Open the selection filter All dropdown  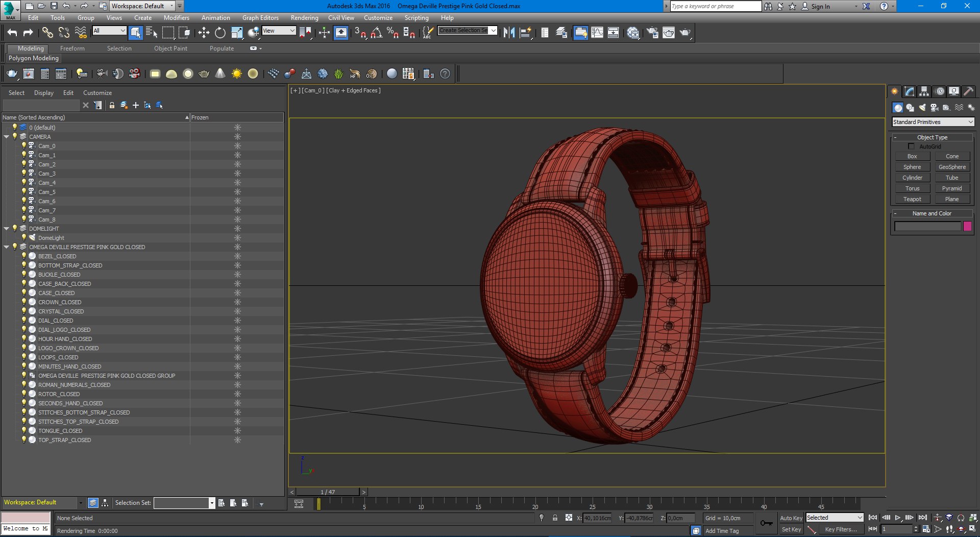(x=109, y=31)
